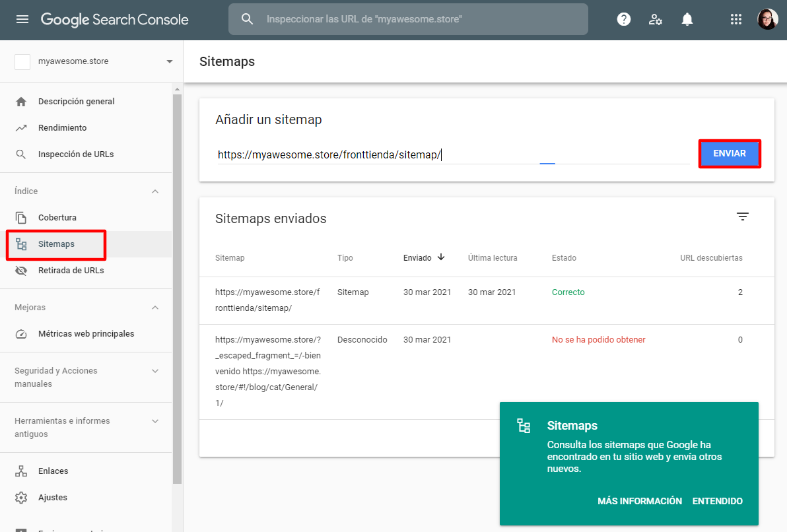Image resolution: width=787 pixels, height=532 pixels.
Task: Click the search magnifier icon in top bar
Action: tap(247, 19)
